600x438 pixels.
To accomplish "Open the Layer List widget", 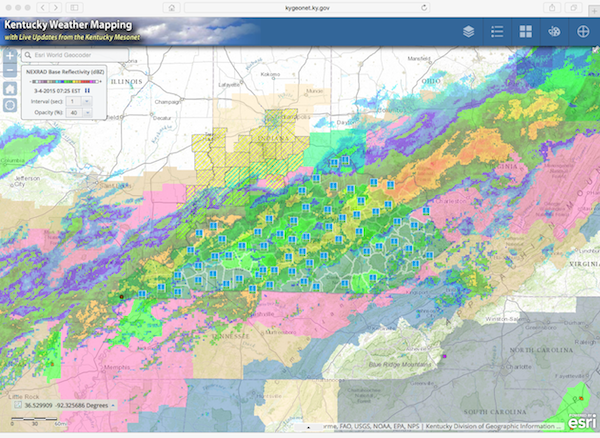I will (x=468, y=31).
